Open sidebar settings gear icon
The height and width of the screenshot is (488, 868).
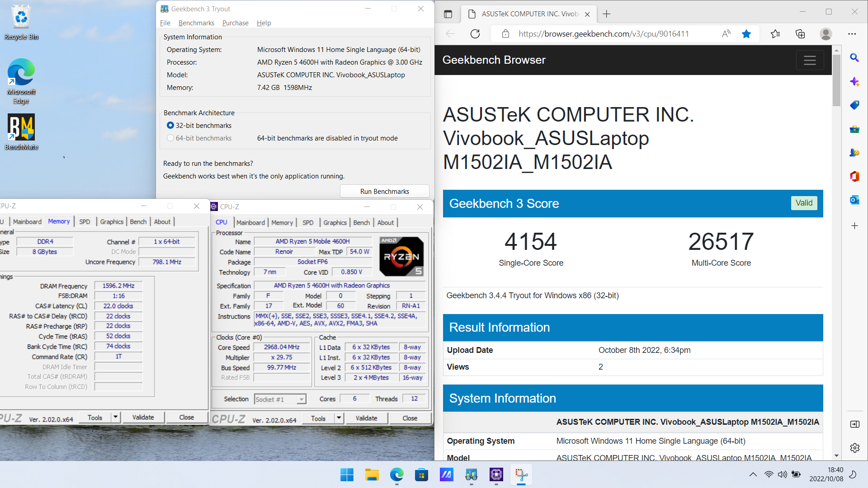854,448
